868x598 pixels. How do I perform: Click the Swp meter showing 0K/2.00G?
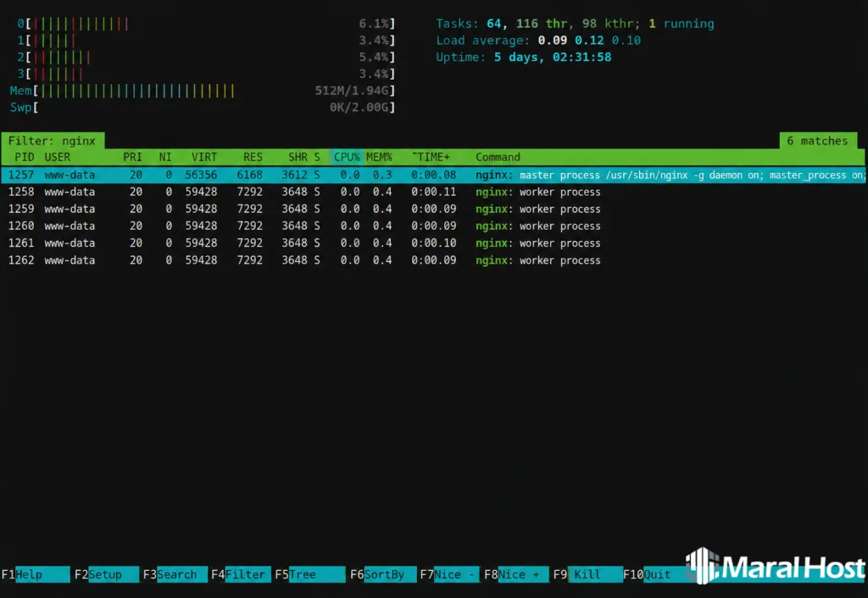[x=203, y=108]
